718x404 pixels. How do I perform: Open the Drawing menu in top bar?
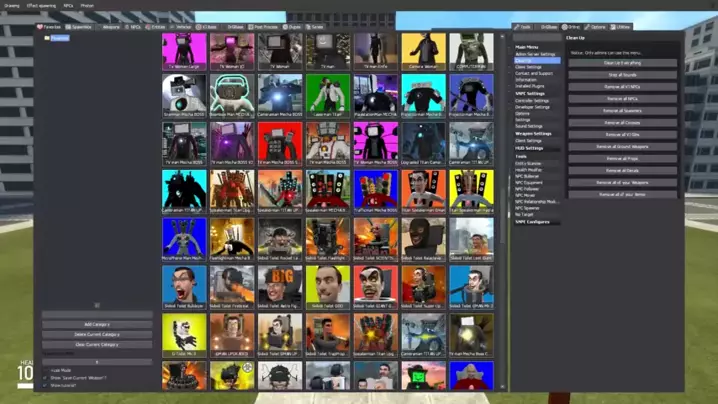click(x=12, y=5)
